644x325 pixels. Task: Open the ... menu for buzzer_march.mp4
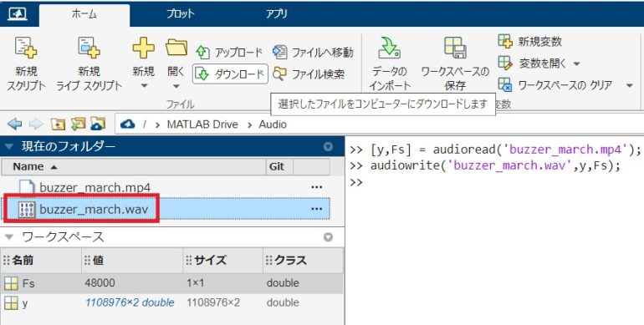(x=316, y=187)
